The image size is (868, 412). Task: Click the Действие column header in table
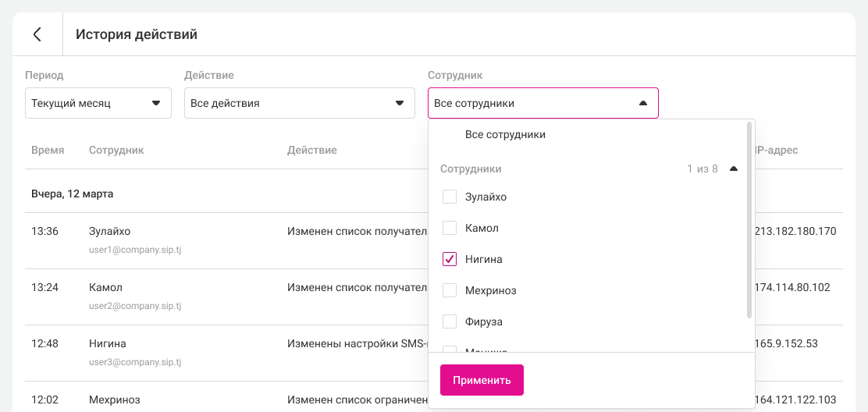tap(311, 150)
